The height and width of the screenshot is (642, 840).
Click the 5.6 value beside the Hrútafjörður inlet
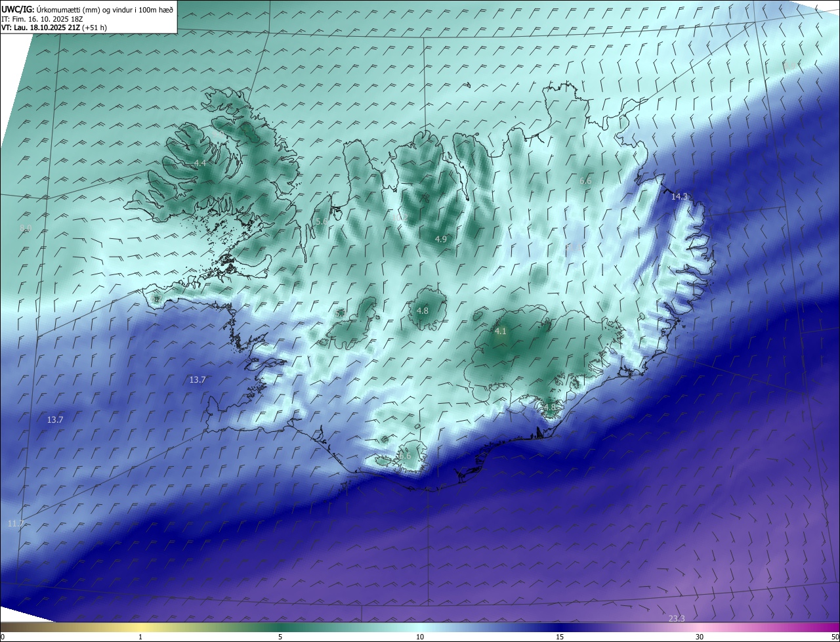click(x=322, y=222)
